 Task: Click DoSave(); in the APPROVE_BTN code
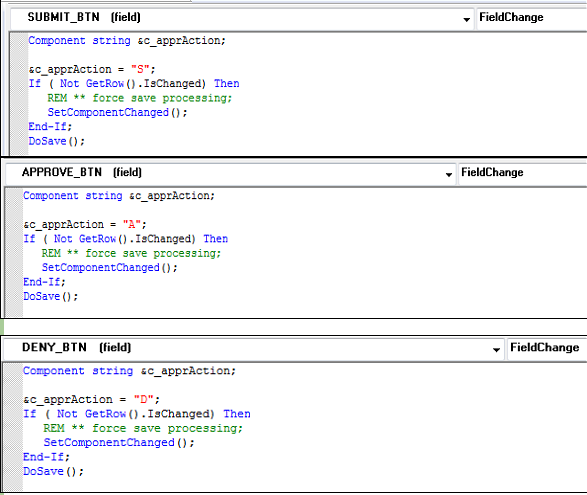pyautogui.click(x=51, y=297)
